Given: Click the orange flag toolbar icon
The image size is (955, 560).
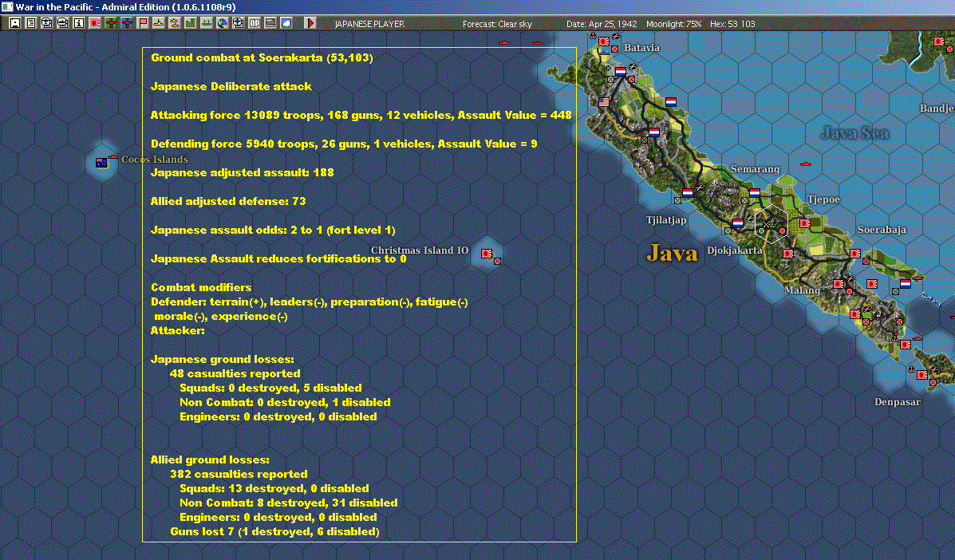Looking at the screenshot, I should click(x=143, y=23).
